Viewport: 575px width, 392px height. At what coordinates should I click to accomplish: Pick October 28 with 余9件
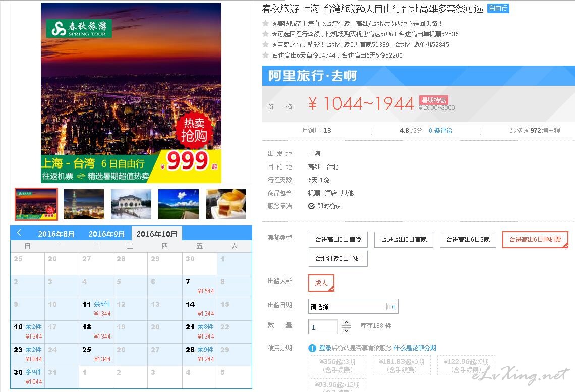200,355
